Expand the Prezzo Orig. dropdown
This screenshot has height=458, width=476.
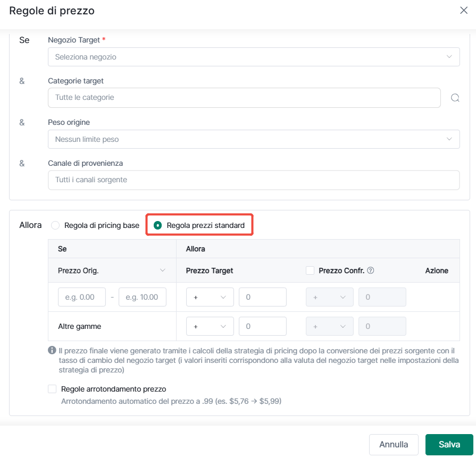(x=112, y=270)
